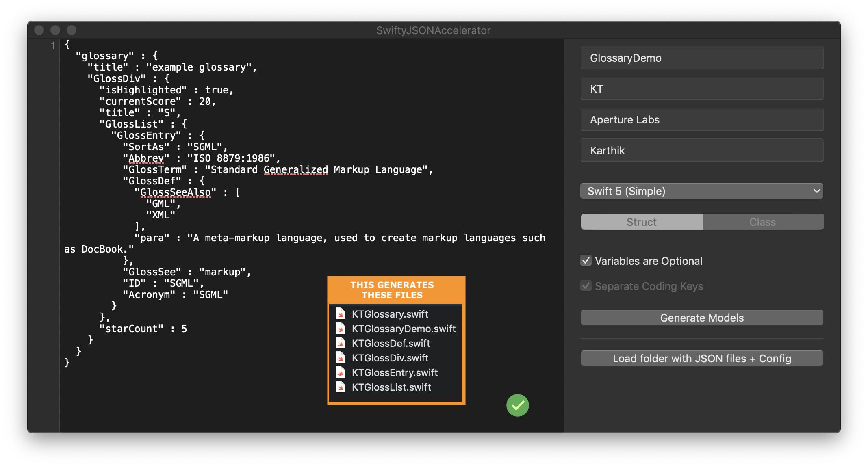Click the window's gray close traffic-light button
Screen dimensions: 868x467
[x=39, y=30]
